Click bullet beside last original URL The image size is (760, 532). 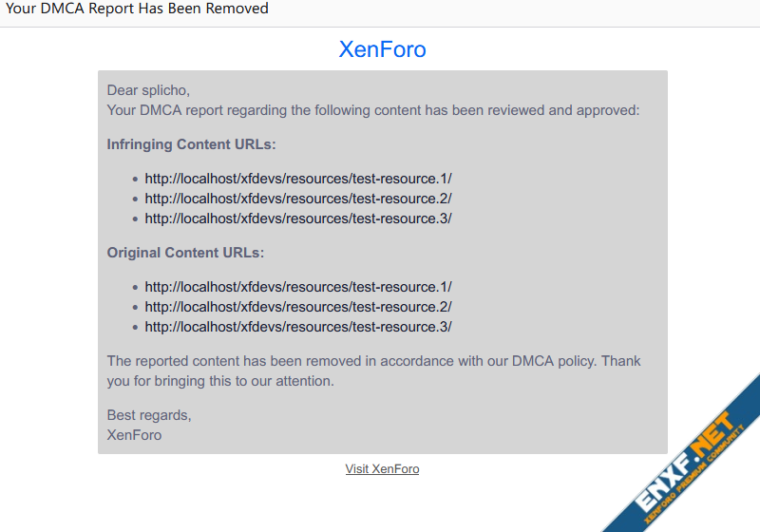(x=135, y=328)
